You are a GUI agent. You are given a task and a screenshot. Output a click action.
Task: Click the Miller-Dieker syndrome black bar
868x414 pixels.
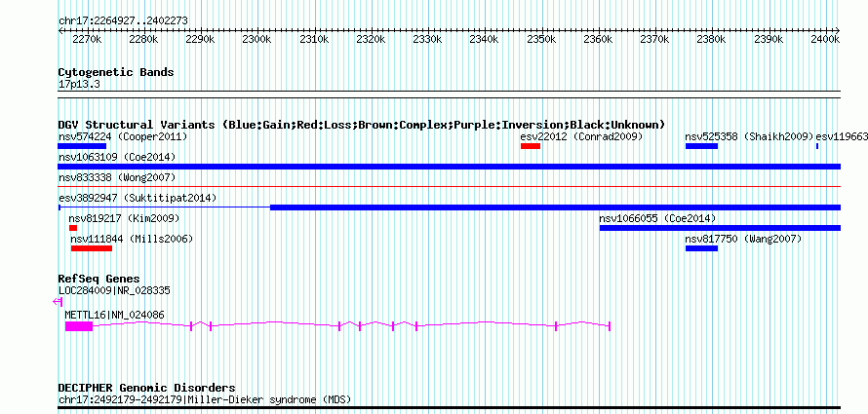450,408
